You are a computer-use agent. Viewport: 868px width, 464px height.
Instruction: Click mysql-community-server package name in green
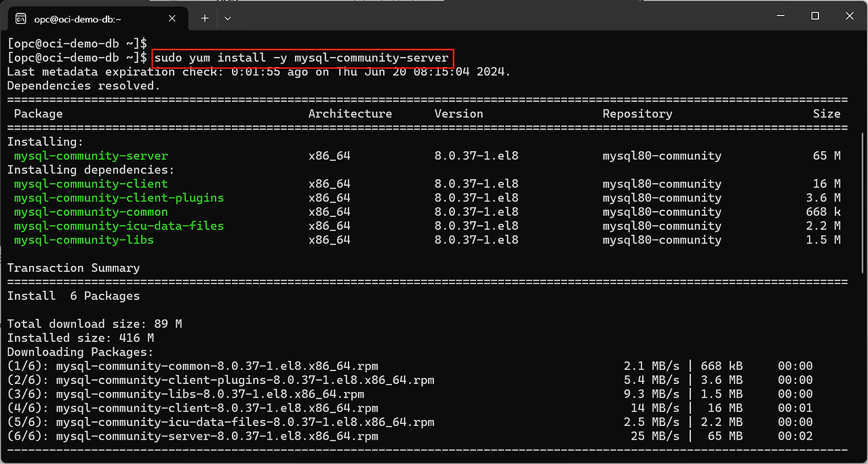91,156
